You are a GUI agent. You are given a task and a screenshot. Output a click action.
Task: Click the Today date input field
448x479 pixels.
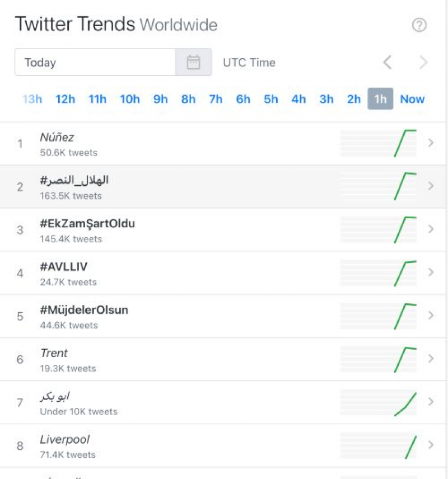pos(95,62)
